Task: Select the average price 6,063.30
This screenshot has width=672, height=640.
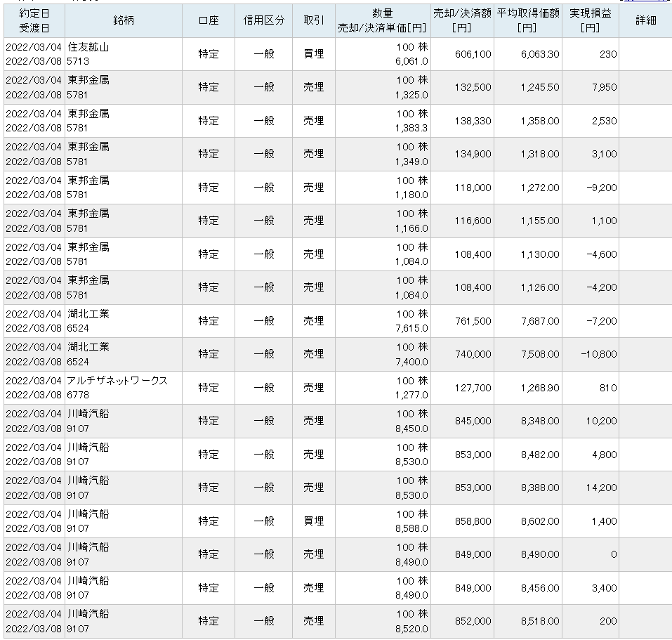Action: (x=540, y=54)
